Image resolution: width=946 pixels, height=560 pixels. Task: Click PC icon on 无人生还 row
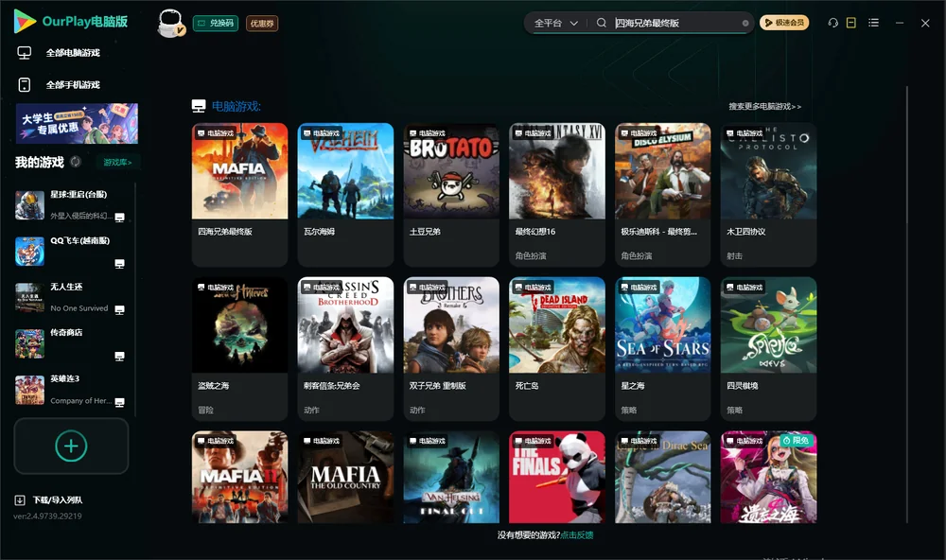tap(119, 309)
